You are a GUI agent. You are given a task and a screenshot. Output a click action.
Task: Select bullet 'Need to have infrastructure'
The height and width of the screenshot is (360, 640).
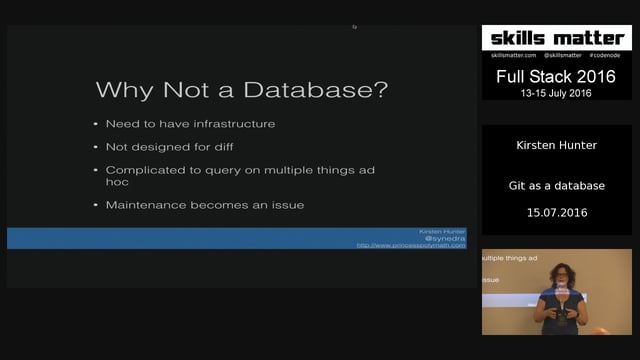190,124
